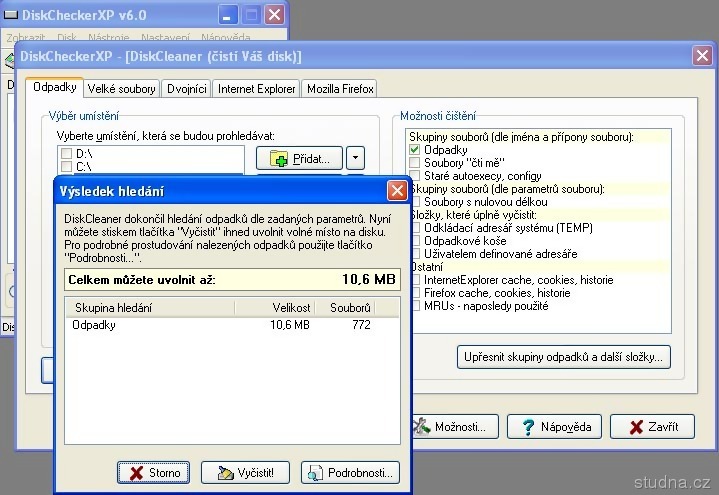Close the Výsledek hledání dialog
The image size is (719, 495).
(397, 191)
